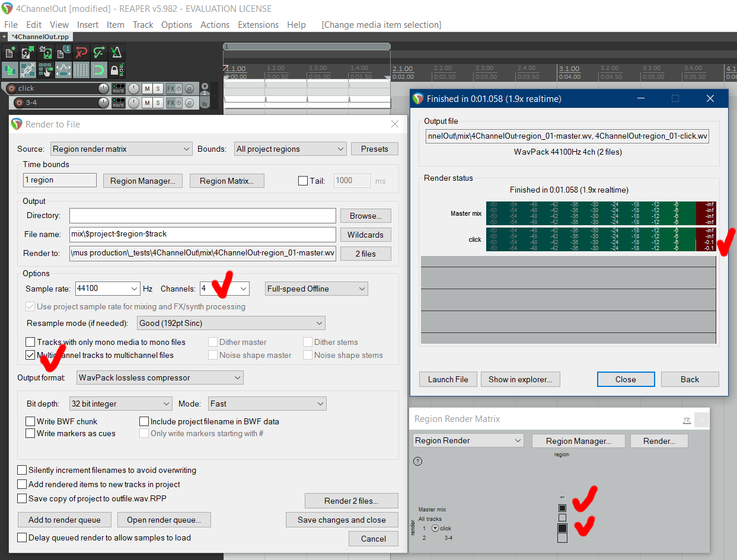Click the Save Project toolbar icon
This screenshot has width=737, height=560.
pyautogui.click(x=46, y=52)
